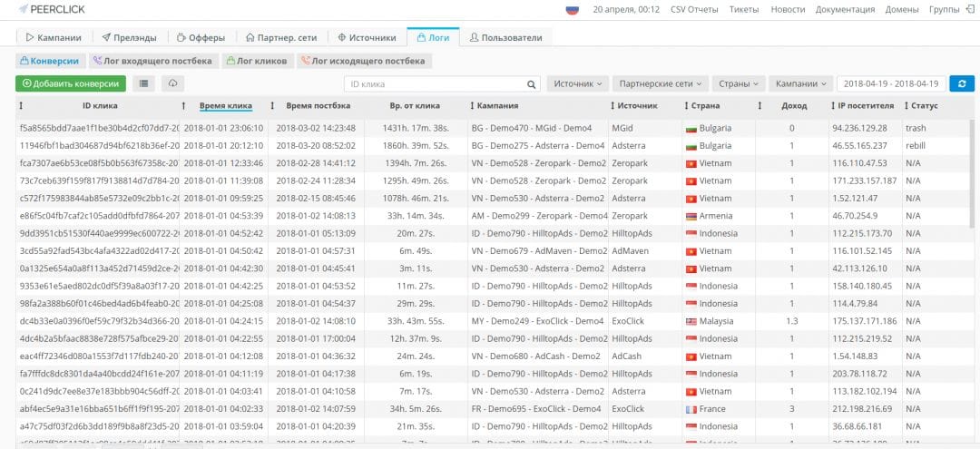Viewport: 980px width, 449px height.
Task: Click the trash status cell
Action: click(916, 128)
